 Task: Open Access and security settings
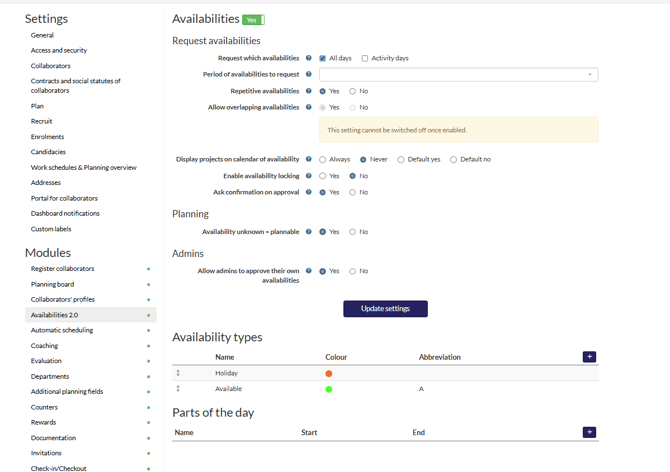pos(58,50)
